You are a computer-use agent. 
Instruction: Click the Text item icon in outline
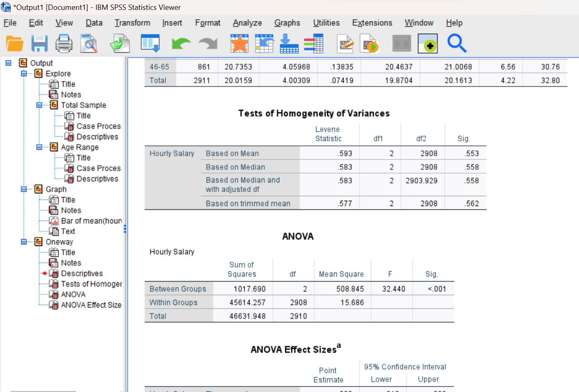(x=54, y=231)
